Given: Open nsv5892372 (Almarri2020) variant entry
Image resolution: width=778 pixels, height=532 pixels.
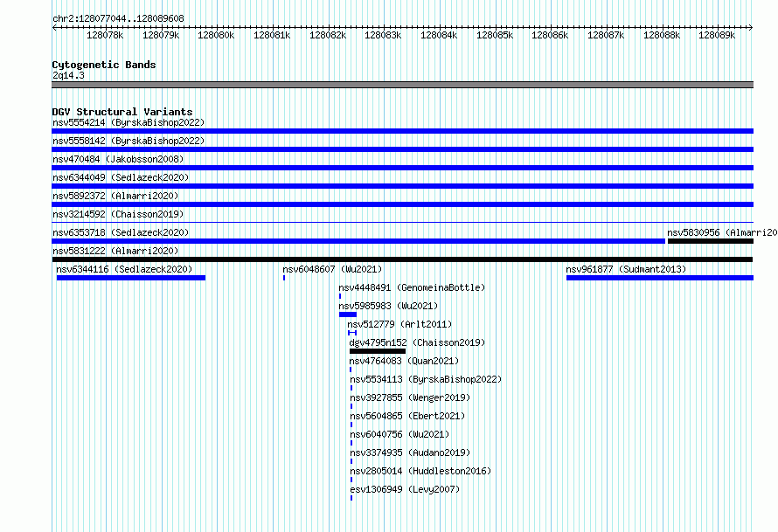Looking at the screenshot, I should (115, 196).
